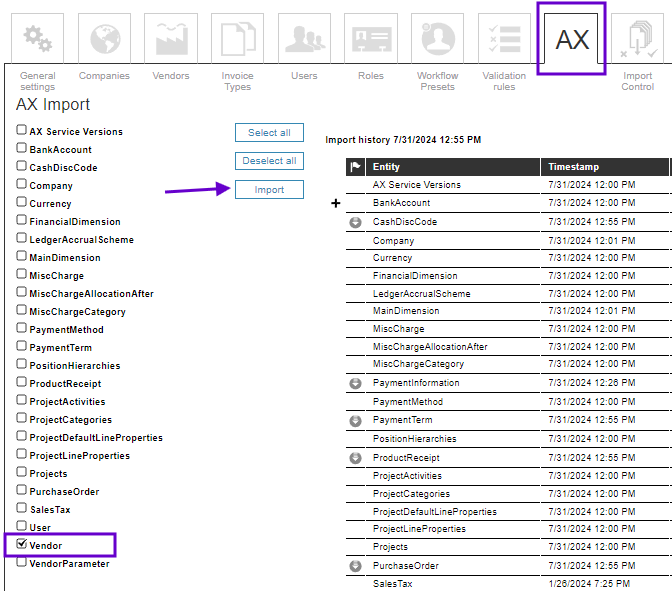The image size is (672, 591).
Task: Uncheck the Vendor checkbox
Action: [21, 543]
